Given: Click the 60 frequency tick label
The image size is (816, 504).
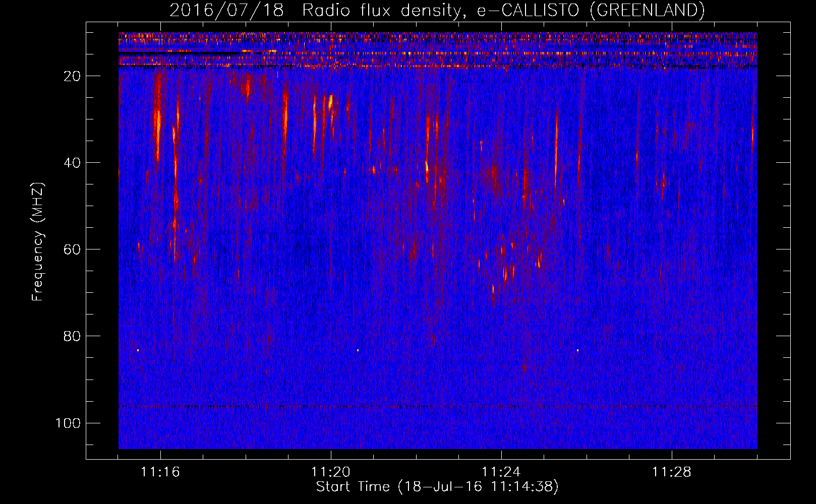Looking at the screenshot, I should 72,249.
